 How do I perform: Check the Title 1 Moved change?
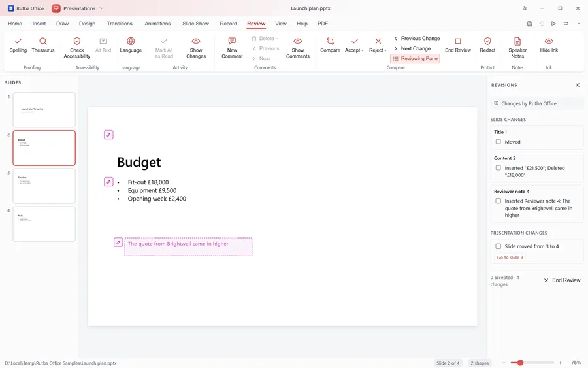coord(498,142)
